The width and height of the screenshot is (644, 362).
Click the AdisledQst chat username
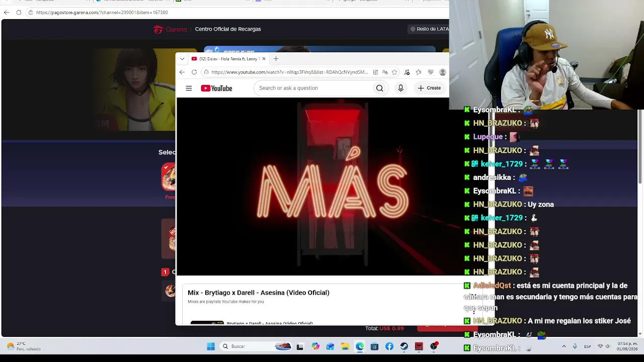492,286
